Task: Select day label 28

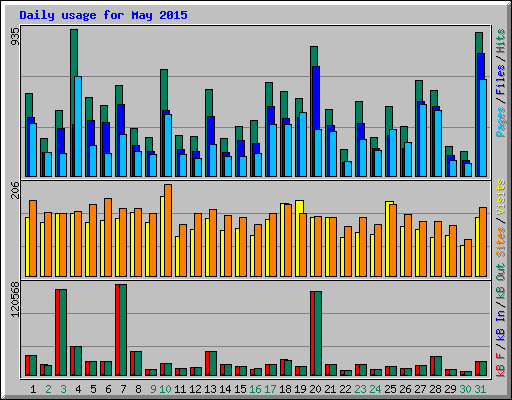Action: [435, 389]
